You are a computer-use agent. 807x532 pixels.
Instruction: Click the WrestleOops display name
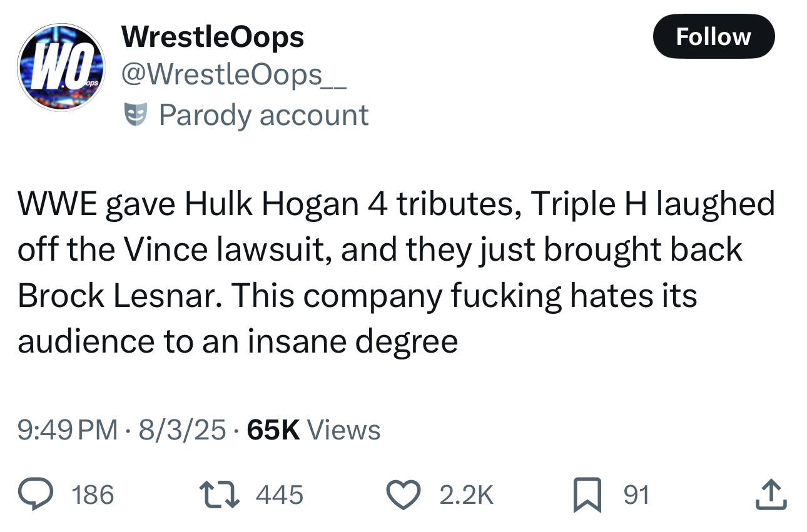tap(213, 37)
